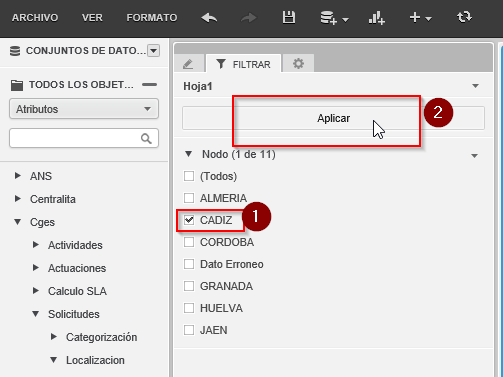Expand the Categorización tree node

point(54,337)
